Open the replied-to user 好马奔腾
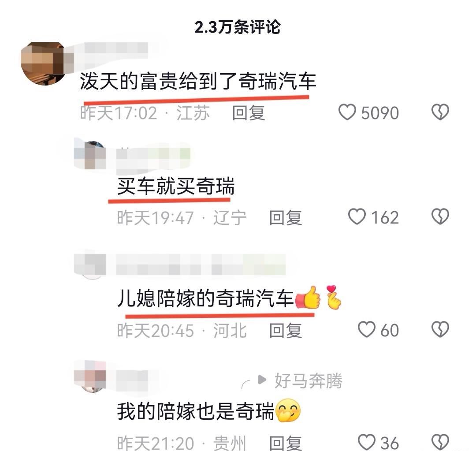Screen dimensions: 476x451 (309, 380)
